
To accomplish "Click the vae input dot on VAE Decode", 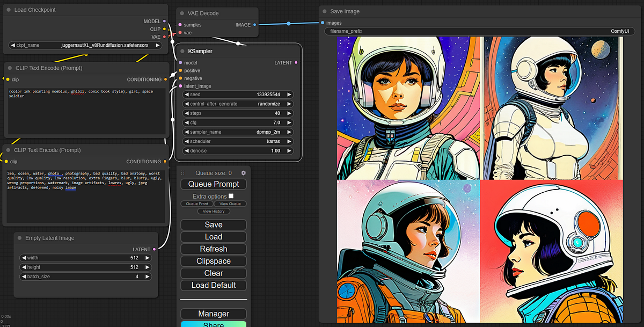I will pos(180,33).
